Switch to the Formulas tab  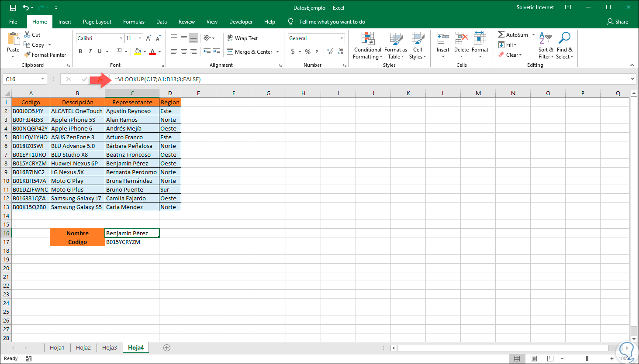[x=134, y=22]
